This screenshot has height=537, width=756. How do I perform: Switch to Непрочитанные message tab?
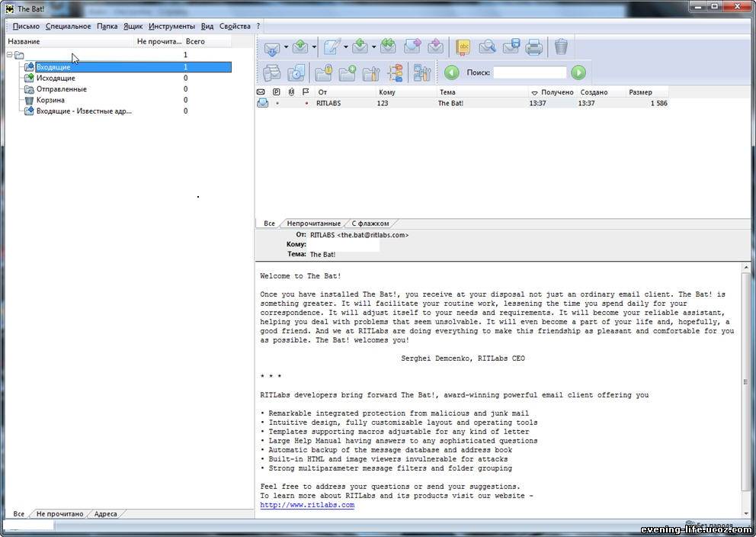[313, 223]
